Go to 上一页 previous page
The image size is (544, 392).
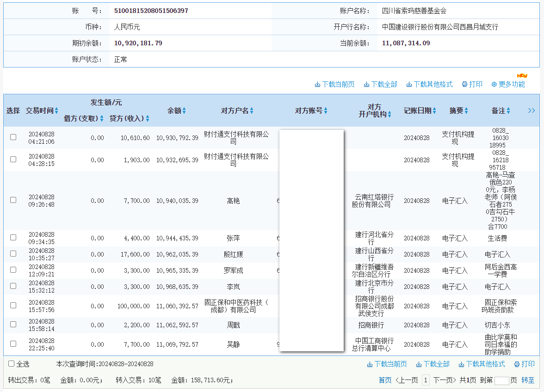(x=407, y=380)
